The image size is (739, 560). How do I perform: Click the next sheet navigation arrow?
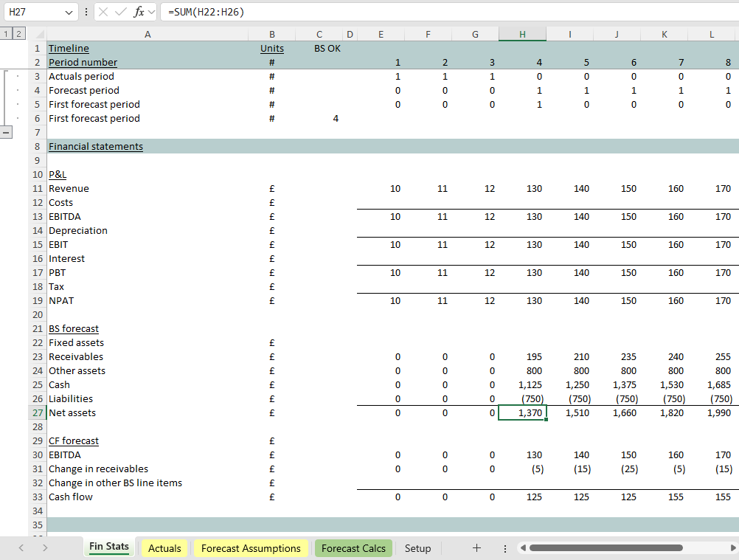click(x=45, y=548)
